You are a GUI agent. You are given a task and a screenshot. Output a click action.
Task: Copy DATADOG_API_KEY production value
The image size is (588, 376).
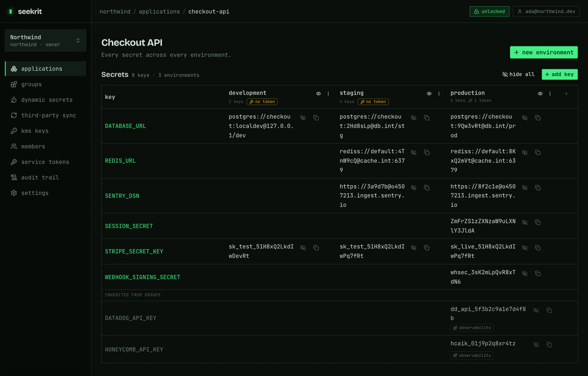pyautogui.click(x=549, y=310)
